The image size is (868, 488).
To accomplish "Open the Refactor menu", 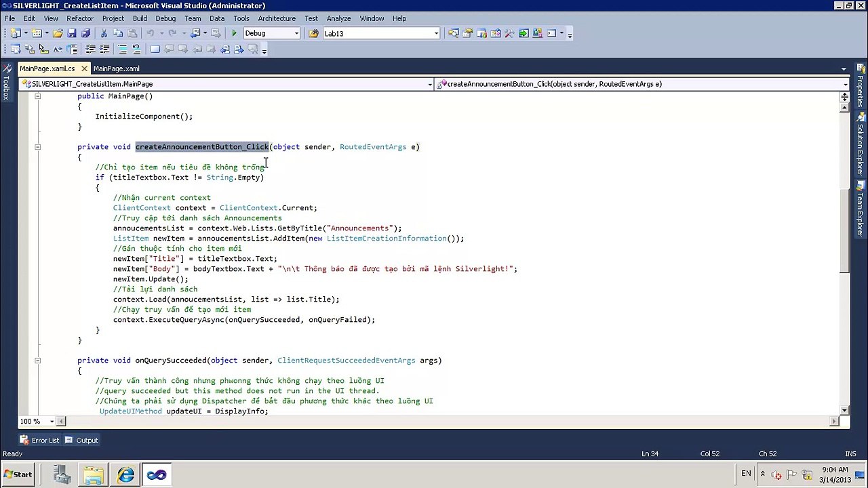I will (x=79, y=18).
